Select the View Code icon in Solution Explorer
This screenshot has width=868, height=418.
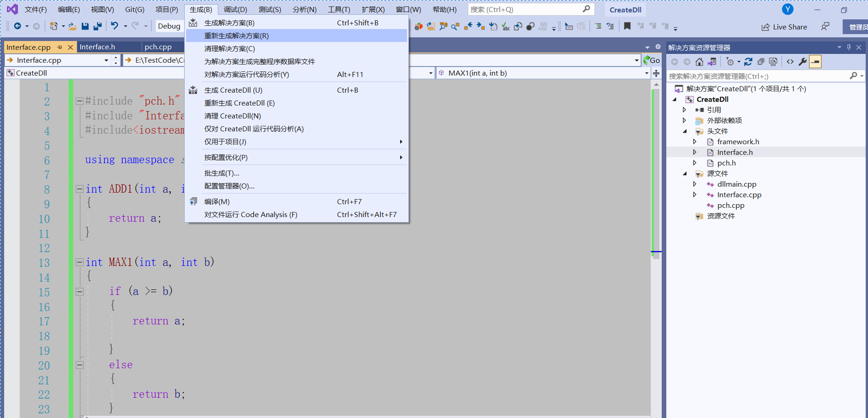click(x=791, y=62)
